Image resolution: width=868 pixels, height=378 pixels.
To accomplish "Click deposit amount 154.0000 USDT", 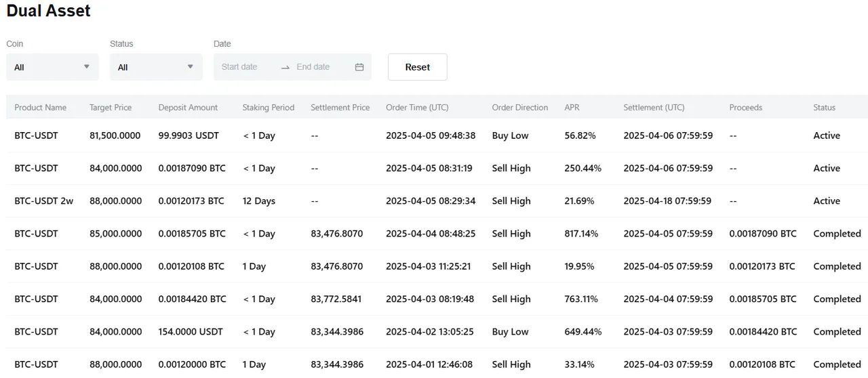I will [x=192, y=332].
